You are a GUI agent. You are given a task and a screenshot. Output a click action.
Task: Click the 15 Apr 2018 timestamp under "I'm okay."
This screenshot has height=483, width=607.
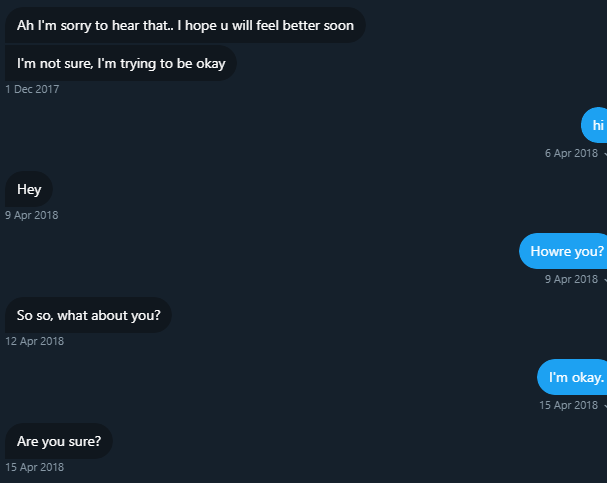point(569,405)
